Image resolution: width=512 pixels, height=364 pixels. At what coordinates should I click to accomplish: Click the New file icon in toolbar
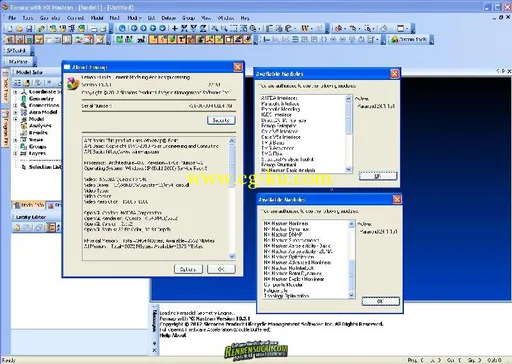(x=10, y=29)
